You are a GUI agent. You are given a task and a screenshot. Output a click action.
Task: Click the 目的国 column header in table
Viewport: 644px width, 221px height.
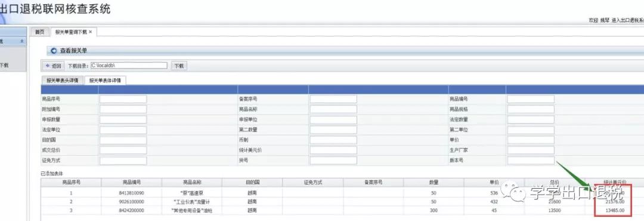252,182
